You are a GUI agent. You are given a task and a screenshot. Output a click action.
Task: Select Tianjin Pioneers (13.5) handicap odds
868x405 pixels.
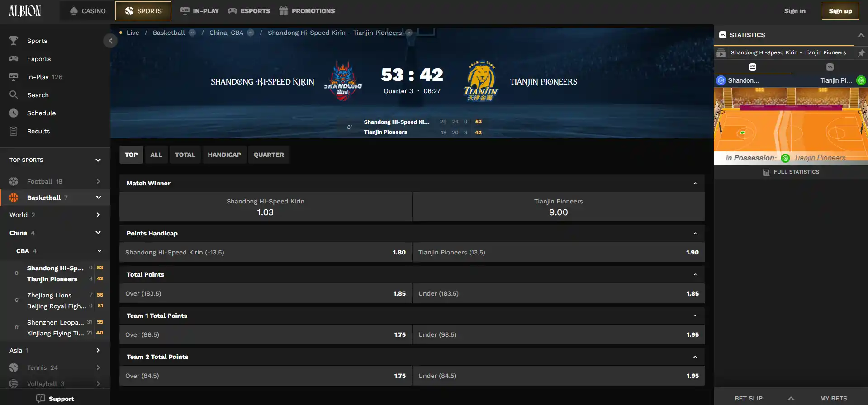[559, 252]
